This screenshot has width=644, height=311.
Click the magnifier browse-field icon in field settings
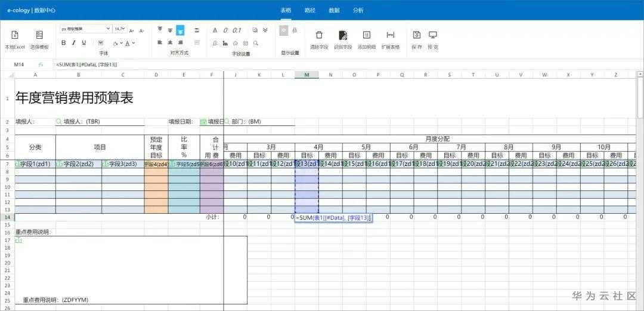(255, 43)
